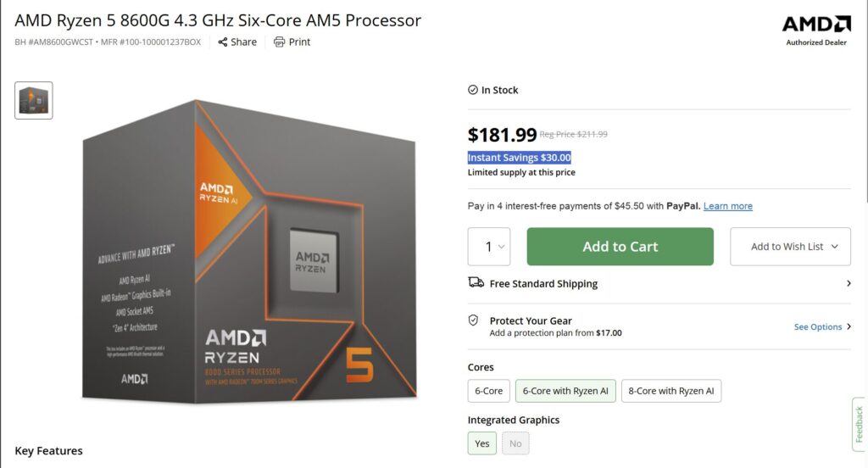Open the PayPal Learn more link
The image size is (868, 468).
[x=728, y=206]
